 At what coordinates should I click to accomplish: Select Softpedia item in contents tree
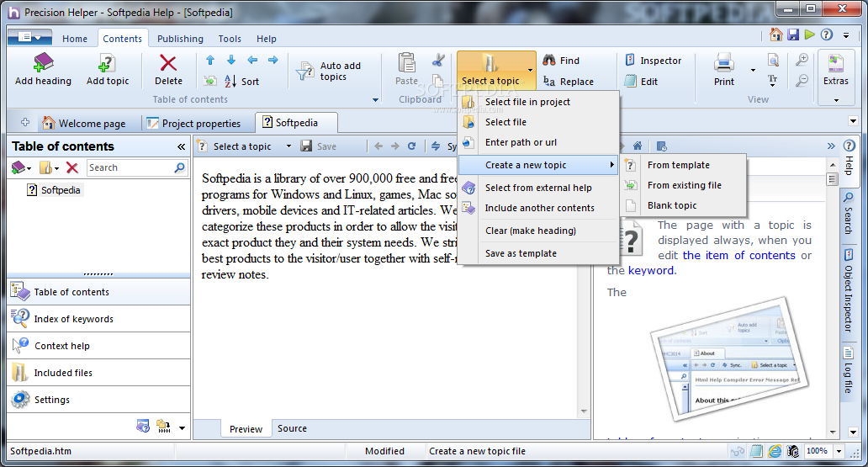click(61, 190)
